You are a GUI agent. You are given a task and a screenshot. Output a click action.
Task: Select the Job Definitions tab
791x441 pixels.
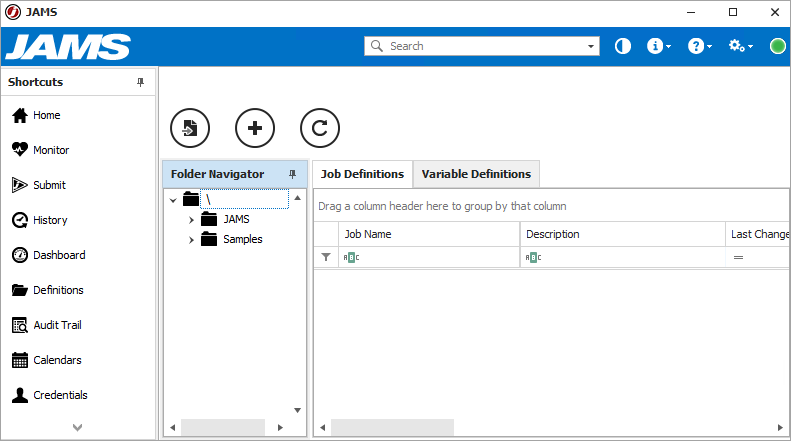362,174
